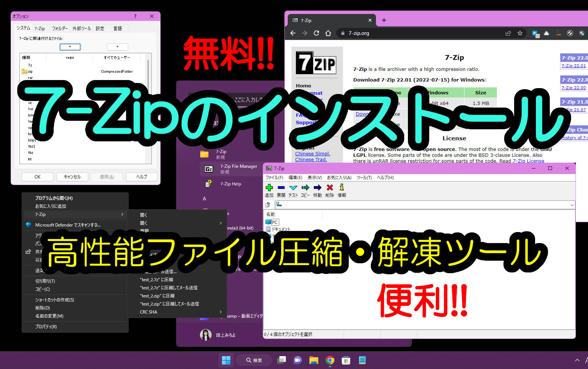Open the Chinese Simpl. language link

312,154
